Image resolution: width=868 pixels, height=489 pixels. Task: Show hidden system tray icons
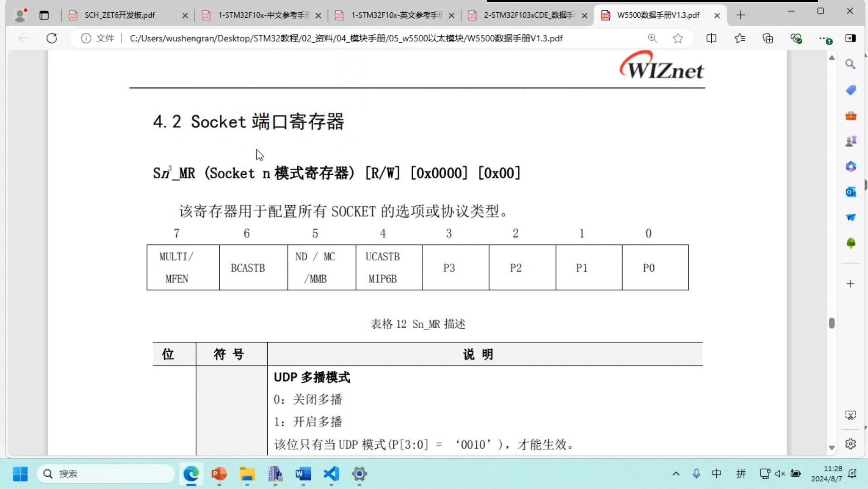[676, 474]
